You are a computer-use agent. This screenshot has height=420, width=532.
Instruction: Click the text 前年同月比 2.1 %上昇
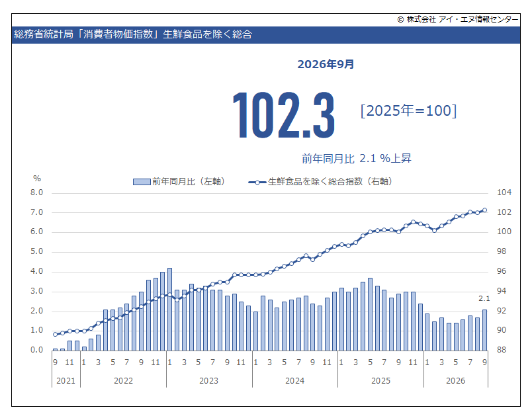coord(357,158)
